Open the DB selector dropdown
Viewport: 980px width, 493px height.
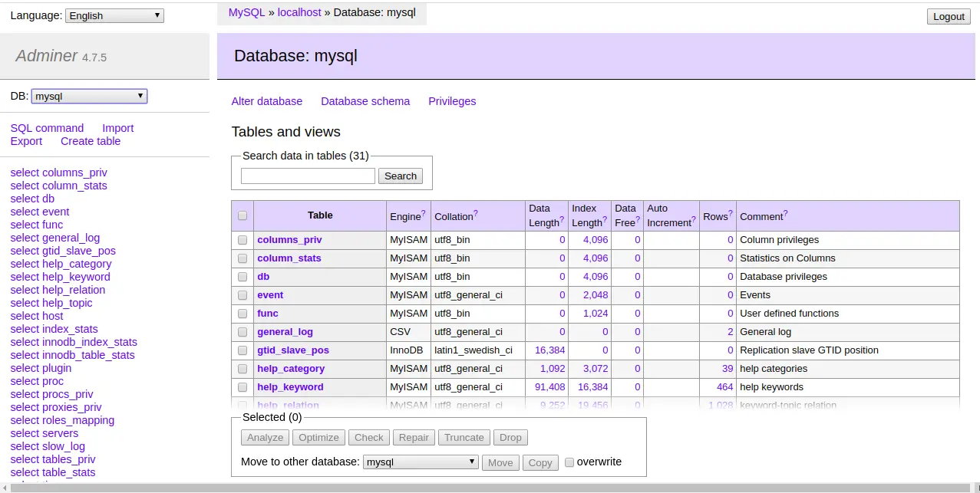pyautogui.click(x=89, y=97)
